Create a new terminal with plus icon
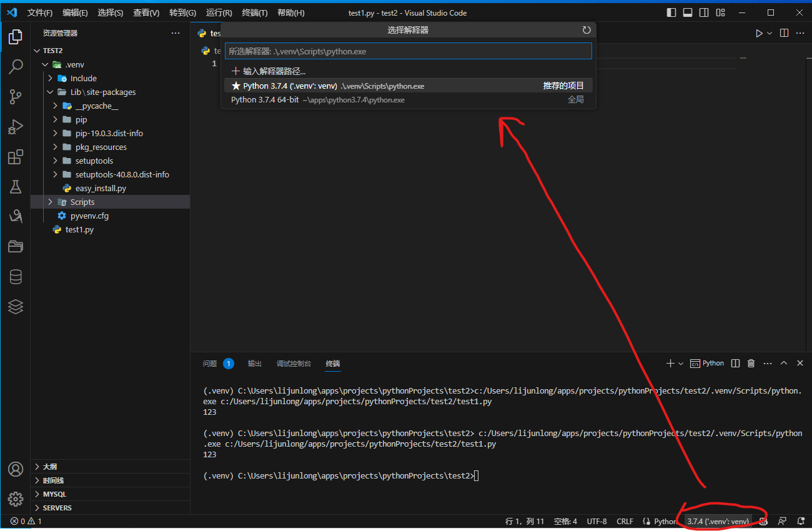812x531 pixels. [x=670, y=363]
